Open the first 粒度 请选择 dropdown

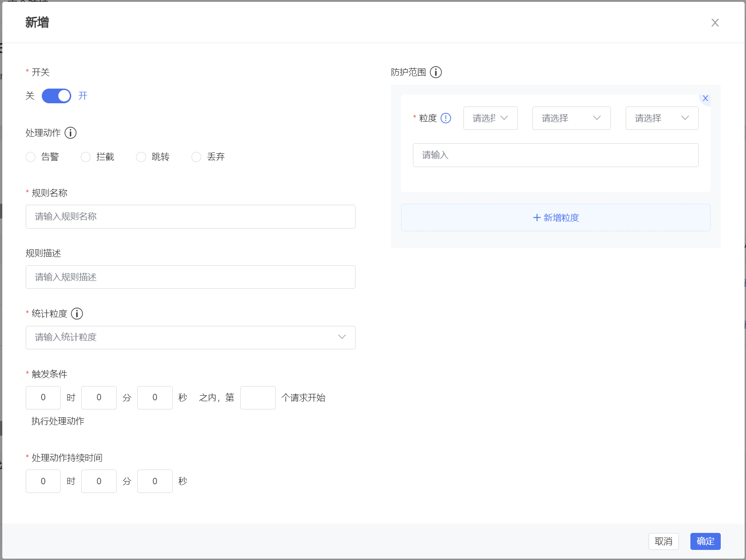point(491,118)
